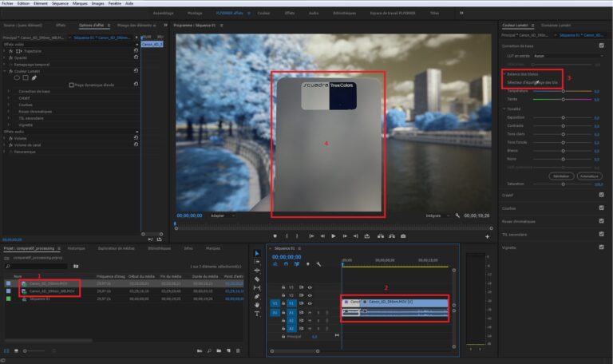This screenshot has height=364, width=613.
Task: Open timeline display settings wrench
Action: pos(318,264)
